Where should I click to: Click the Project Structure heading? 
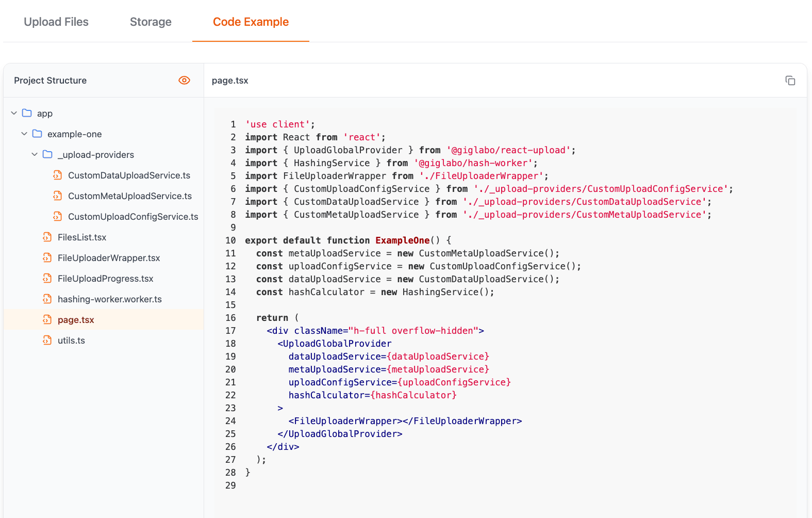[x=50, y=80]
